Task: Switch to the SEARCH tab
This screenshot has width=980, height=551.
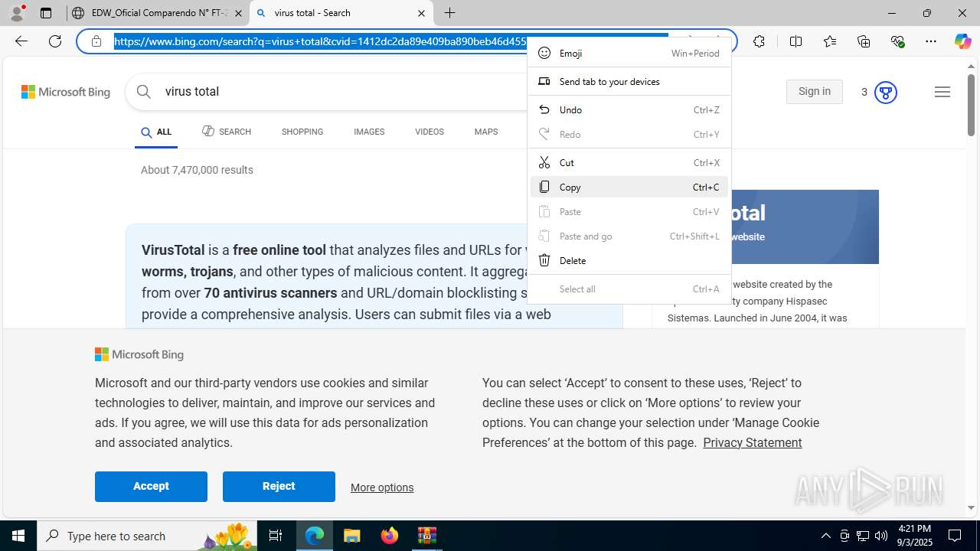Action: (x=227, y=132)
